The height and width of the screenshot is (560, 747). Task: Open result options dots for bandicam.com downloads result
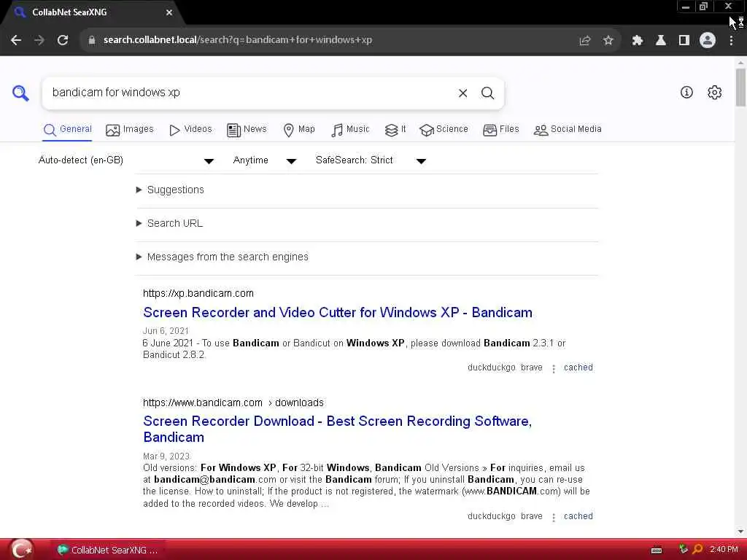pos(554,517)
